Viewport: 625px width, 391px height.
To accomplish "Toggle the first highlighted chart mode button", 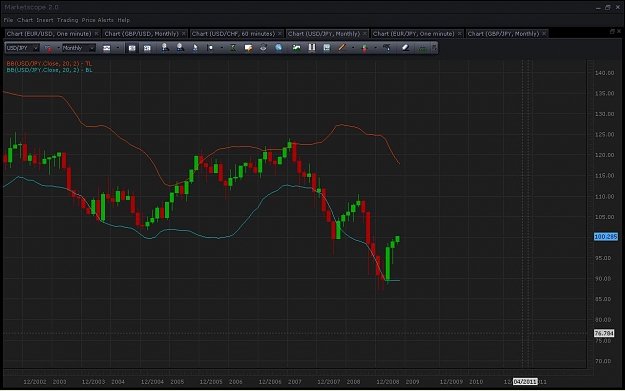I will 132,48.
